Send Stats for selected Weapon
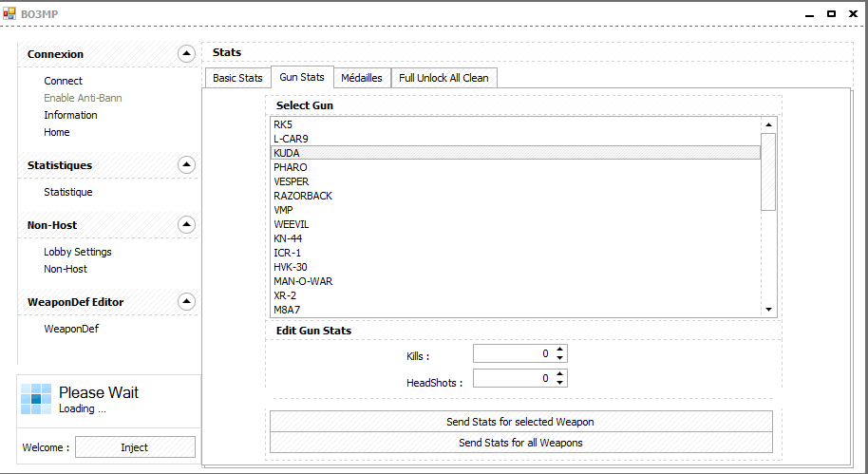Image resolution: width=868 pixels, height=474 pixels. coord(521,422)
